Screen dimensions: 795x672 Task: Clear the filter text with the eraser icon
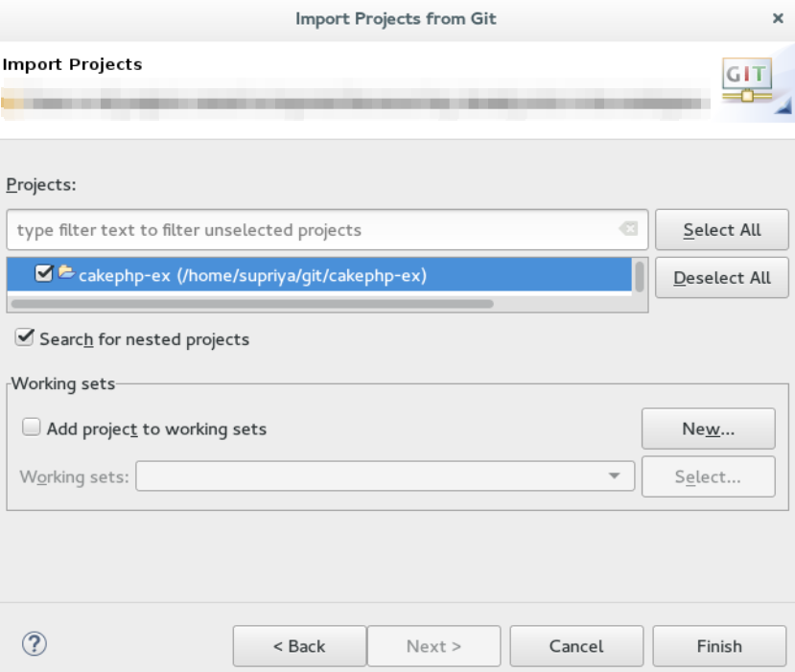pos(628,230)
